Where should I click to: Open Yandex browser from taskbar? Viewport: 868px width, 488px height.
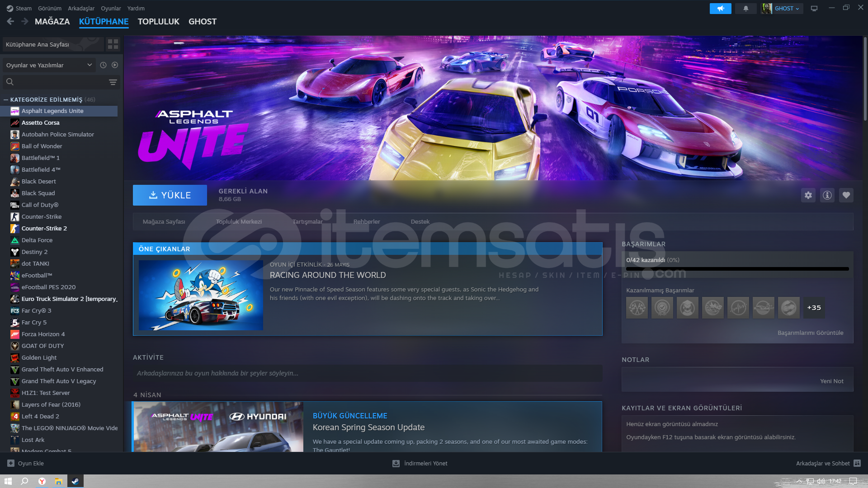[x=42, y=481]
